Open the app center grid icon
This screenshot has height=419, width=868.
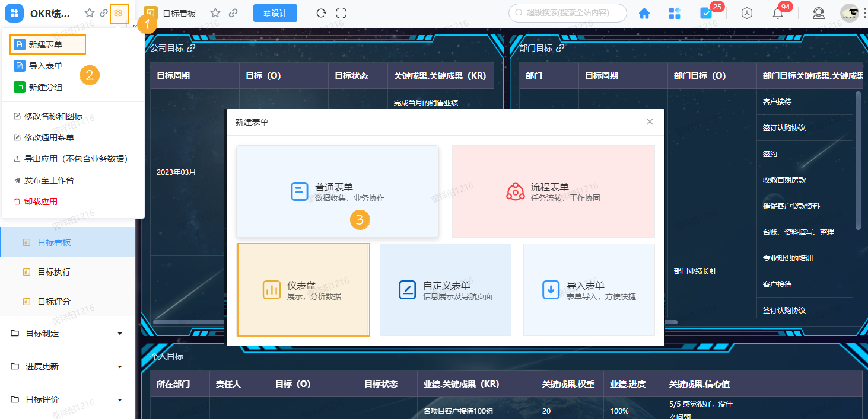[675, 12]
